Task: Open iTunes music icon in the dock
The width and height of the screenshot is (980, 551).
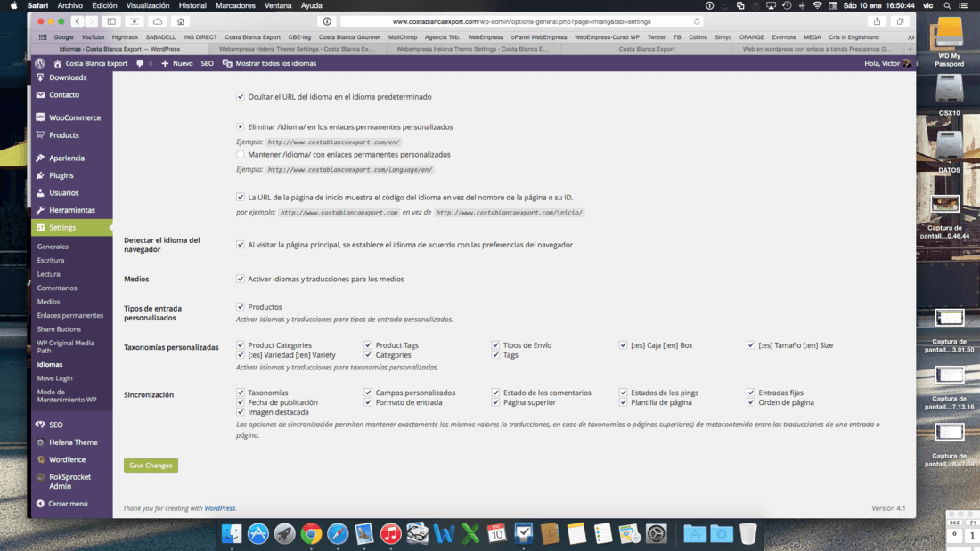Action: pyautogui.click(x=390, y=533)
